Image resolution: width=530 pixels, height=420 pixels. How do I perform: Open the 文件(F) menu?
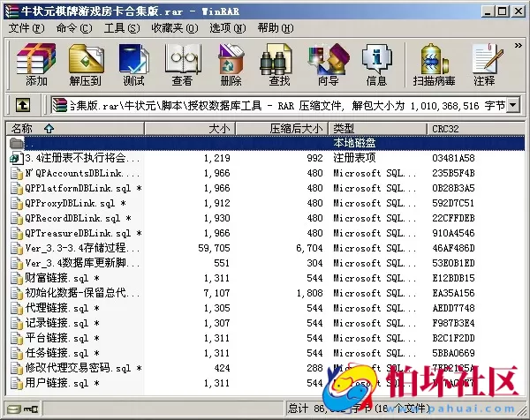point(26,28)
